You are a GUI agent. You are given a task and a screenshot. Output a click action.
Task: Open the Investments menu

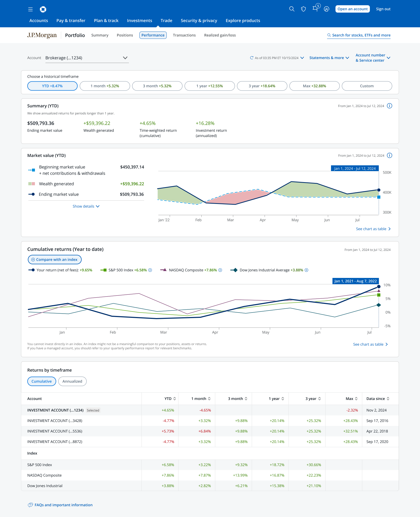(140, 20)
